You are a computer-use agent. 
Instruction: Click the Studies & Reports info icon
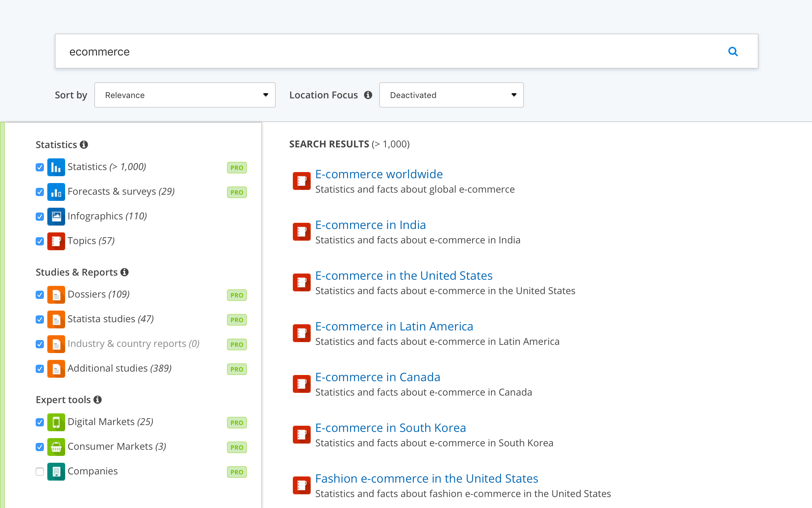[124, 272]
